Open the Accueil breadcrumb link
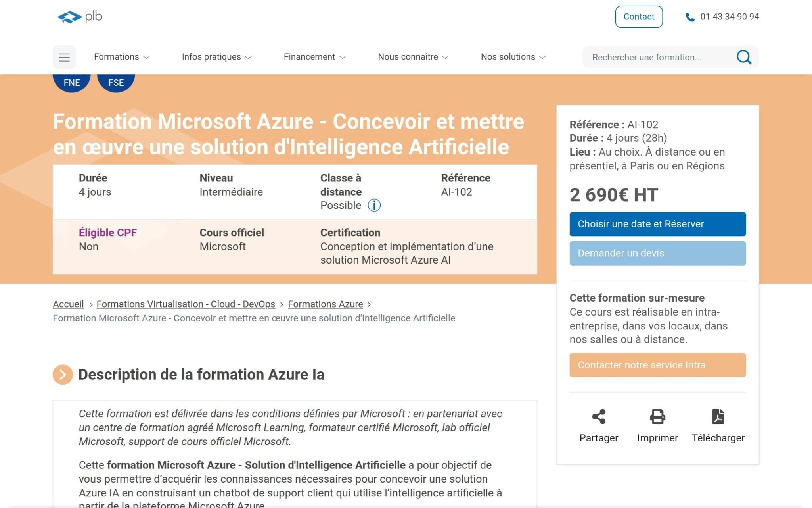The image size is (812, 508). coord(68,304)
